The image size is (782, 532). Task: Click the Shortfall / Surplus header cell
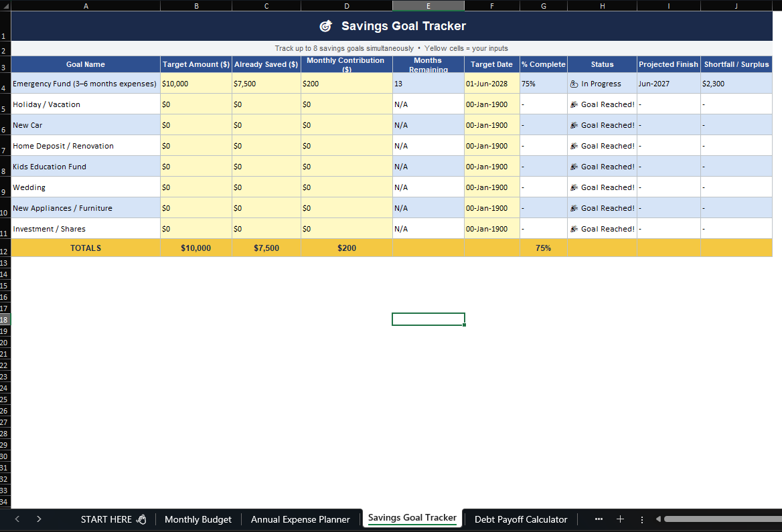pyautogui.click(x=736, y=64)
